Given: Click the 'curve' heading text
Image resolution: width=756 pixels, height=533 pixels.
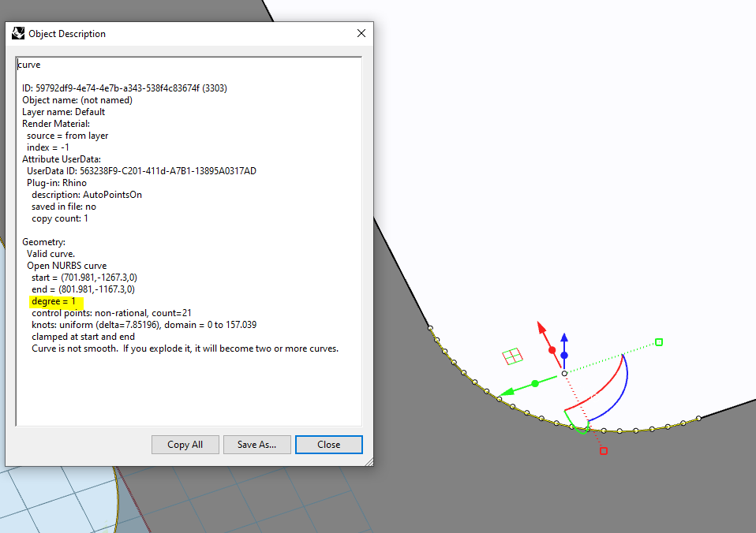Looking at the screenshot, I should 29,65.
